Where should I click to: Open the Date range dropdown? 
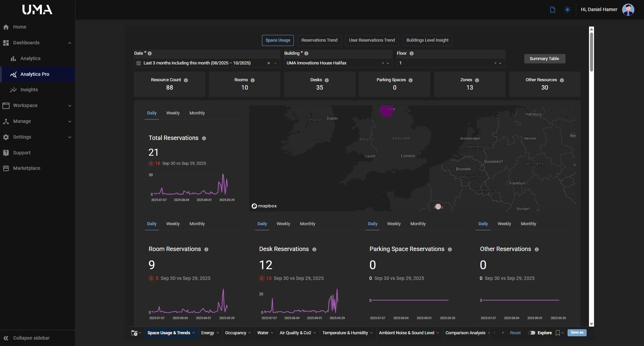pos(275,63)
